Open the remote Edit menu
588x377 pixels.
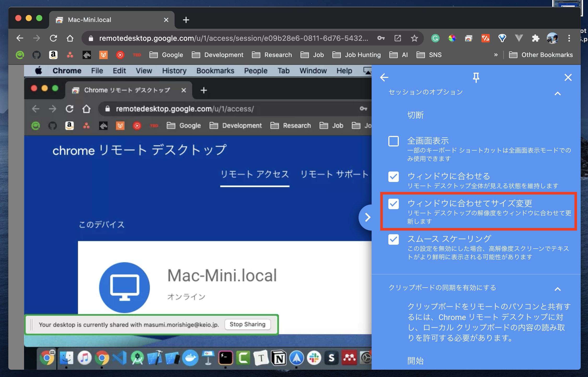119,71
